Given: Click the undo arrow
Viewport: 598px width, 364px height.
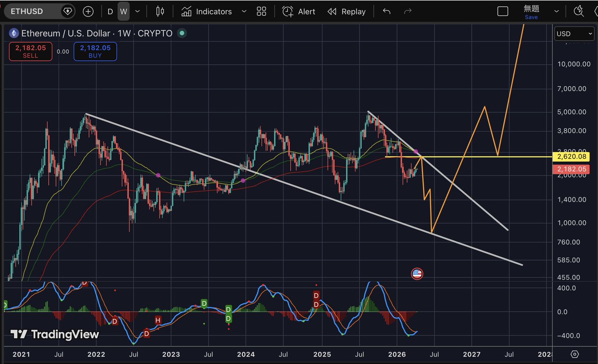Looking at the screenshot, I should (x=386, y=11).
